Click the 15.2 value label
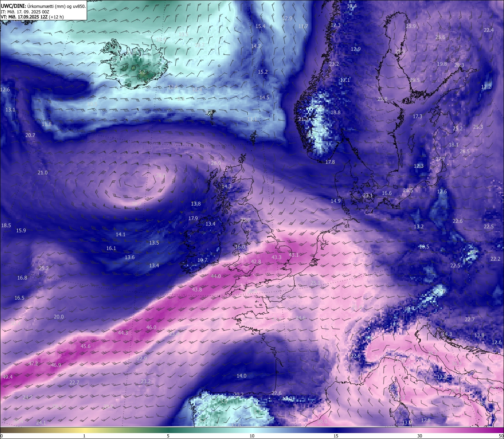The height and width of the screenshot is (439, 504). [x=263, y=72]
